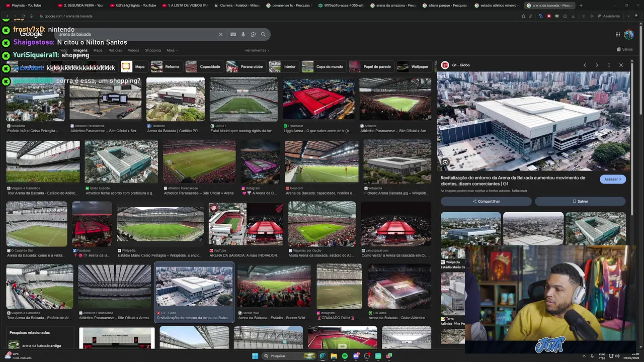Filter images by Interior chip
Screen dimensions: 644x362
[283, 66]
